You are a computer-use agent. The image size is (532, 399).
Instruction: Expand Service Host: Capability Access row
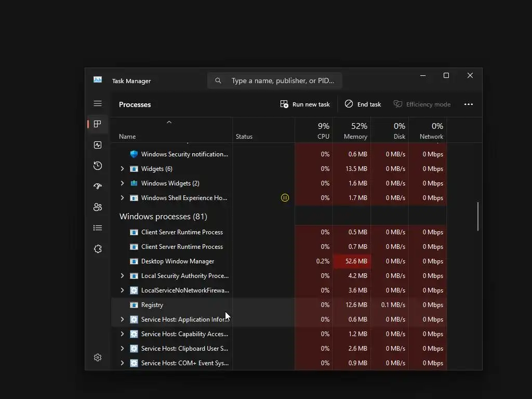pyautogui.click(x=123, y=334)
